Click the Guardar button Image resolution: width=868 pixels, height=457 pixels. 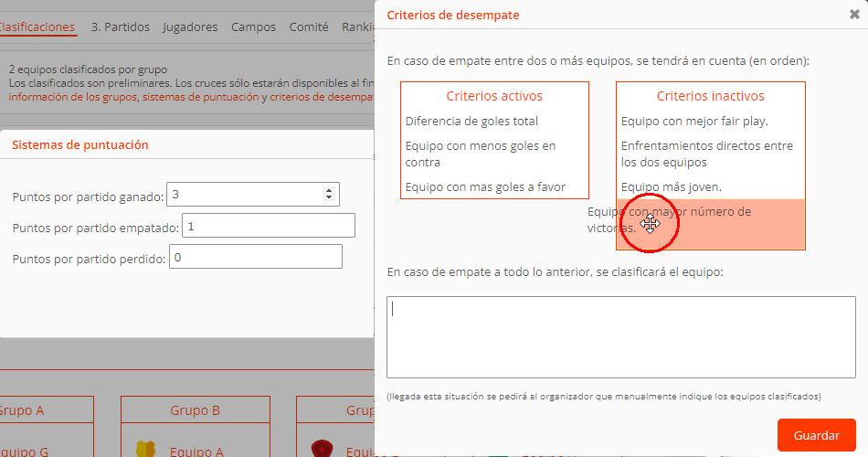click(x=816, y=434)
